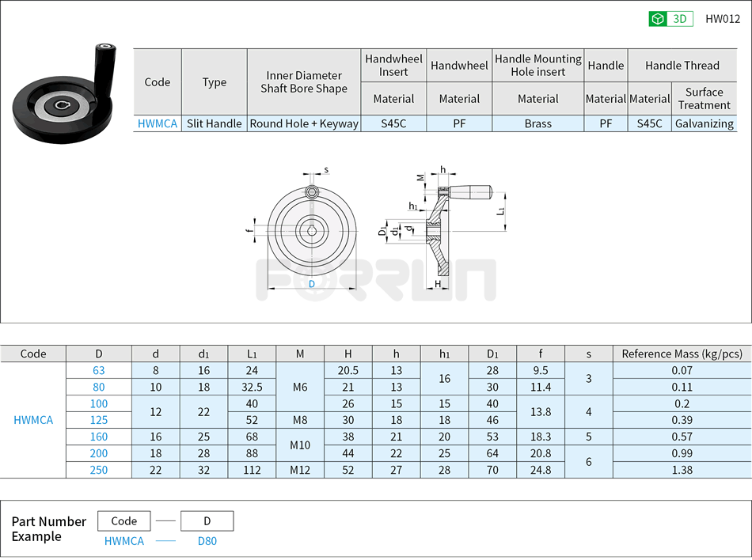The image size is (752, 560).
Task: Open the 3D model viewer badge
Action: pos(669,17)
